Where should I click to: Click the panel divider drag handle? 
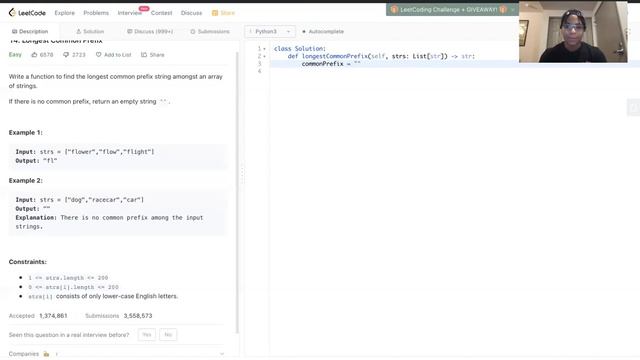pyautogui.click(x=242, y=174)
